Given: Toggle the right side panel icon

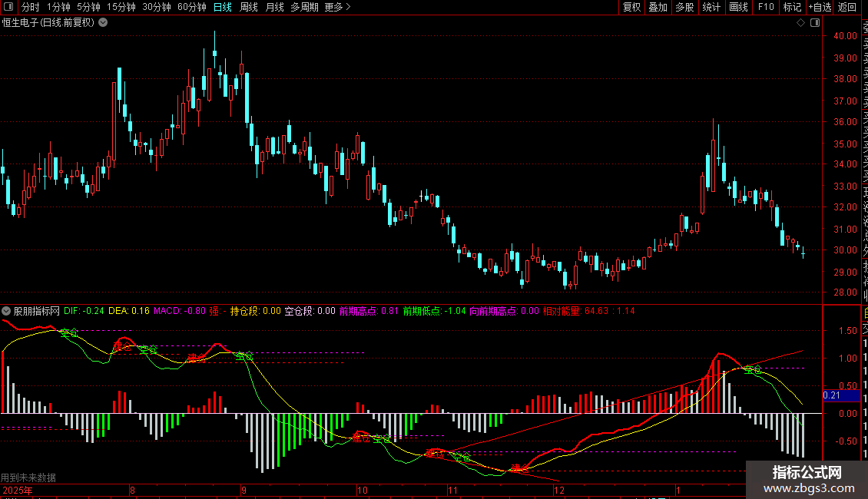Looking at the screenshot, I should coord(815,23).
